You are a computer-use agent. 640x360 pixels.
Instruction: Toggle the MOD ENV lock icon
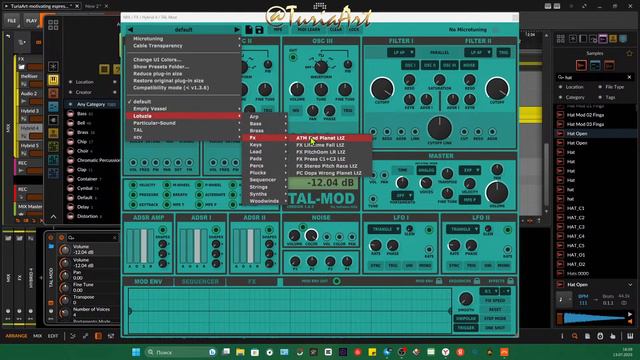[439, 281]
